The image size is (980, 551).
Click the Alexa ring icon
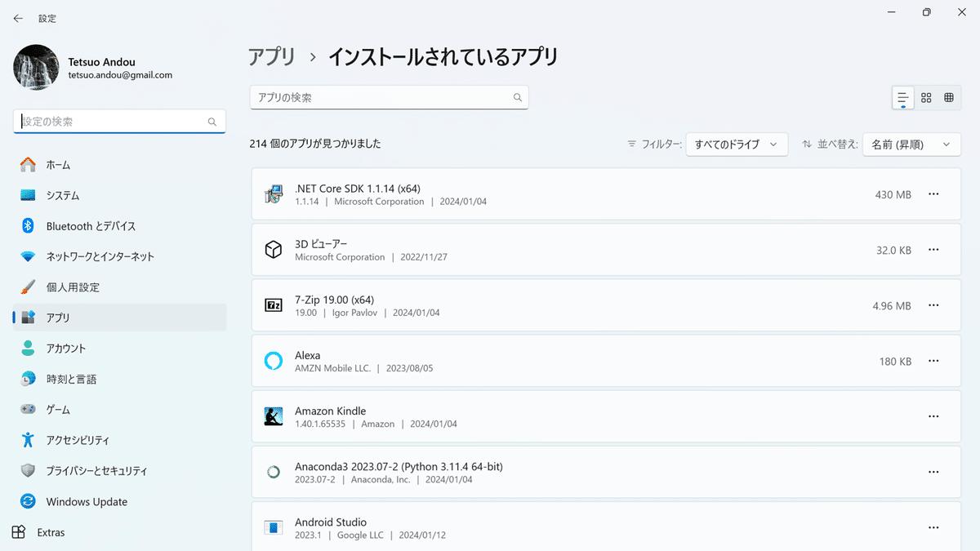274,361
